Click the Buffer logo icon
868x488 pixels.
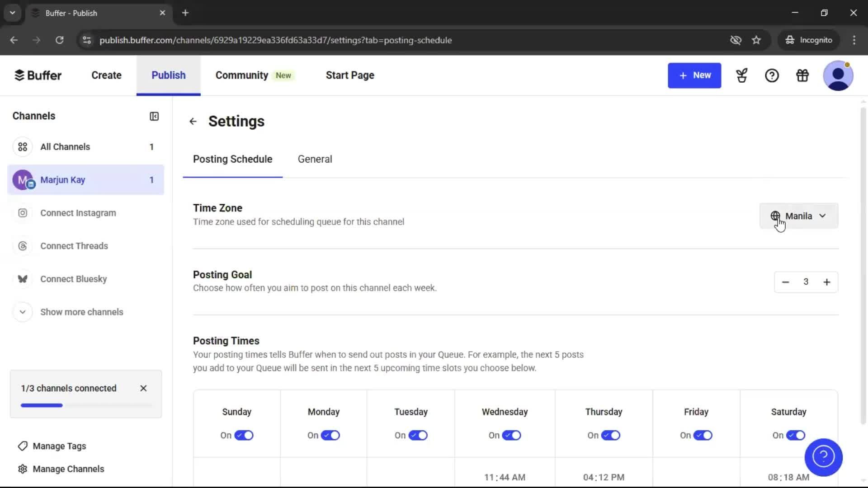[20, 75]
